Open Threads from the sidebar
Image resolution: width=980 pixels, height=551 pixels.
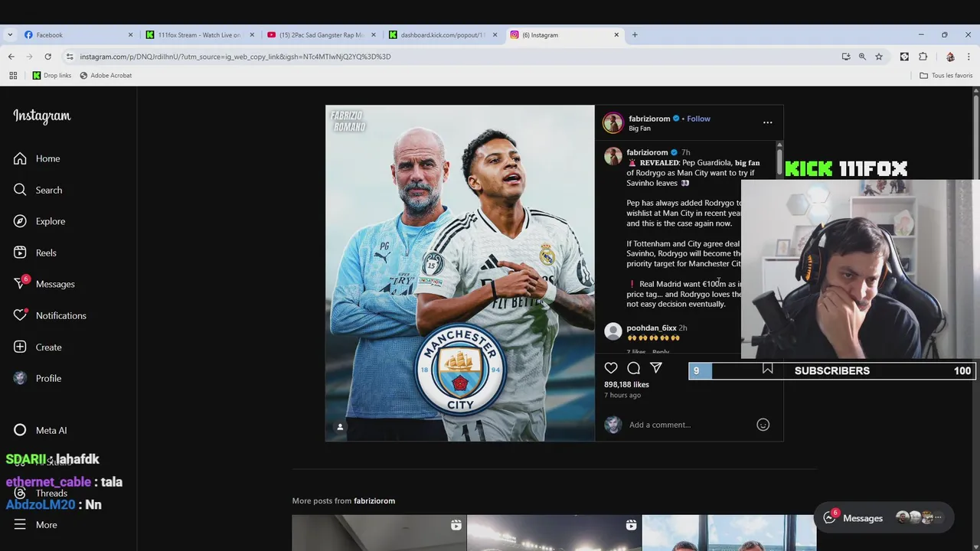[40, 493]
